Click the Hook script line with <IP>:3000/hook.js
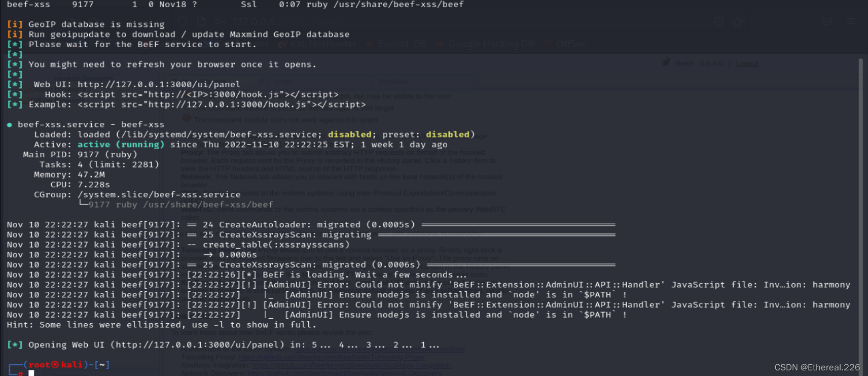Screen dimensions: 868x376 172,94
